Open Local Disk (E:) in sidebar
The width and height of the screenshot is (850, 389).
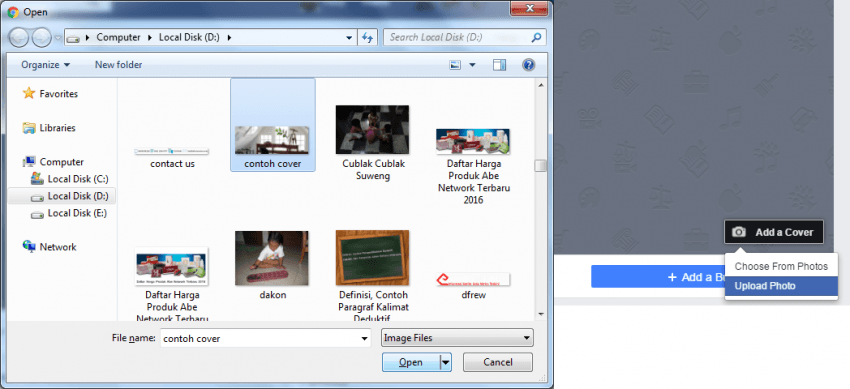click(77, 213)
